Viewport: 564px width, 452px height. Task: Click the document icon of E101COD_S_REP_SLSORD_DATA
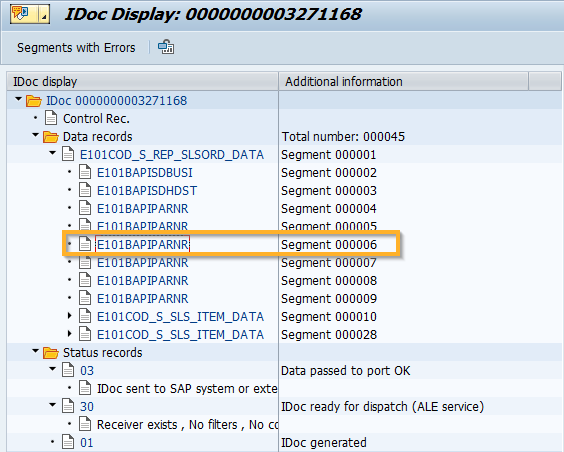tap(68, 154)
